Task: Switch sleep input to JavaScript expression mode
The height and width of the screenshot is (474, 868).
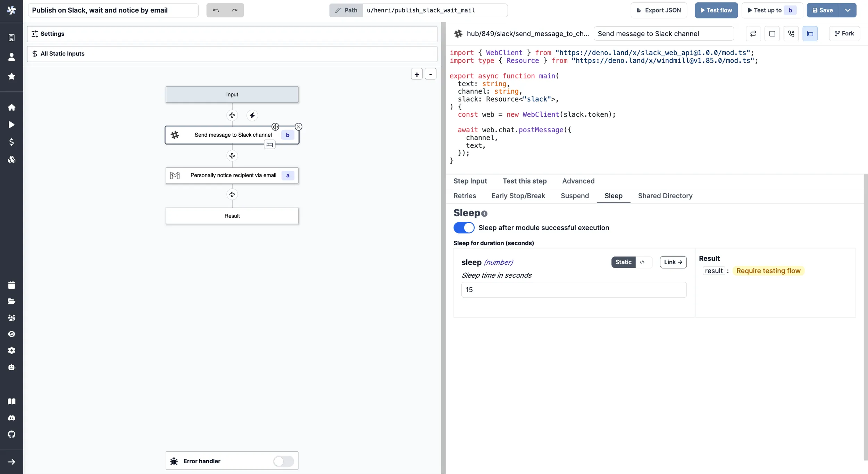Action: [x=642, y=262]
